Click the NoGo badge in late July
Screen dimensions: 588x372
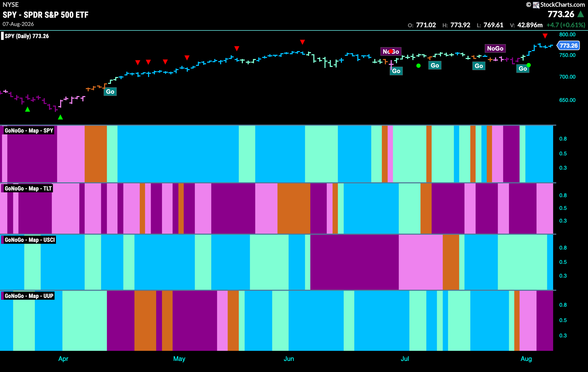pyautogui.click(x=495, y=48)
